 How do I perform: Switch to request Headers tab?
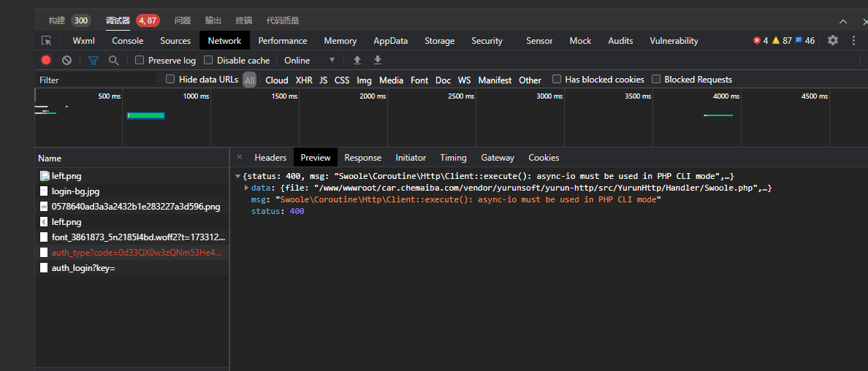pos(270,157)
